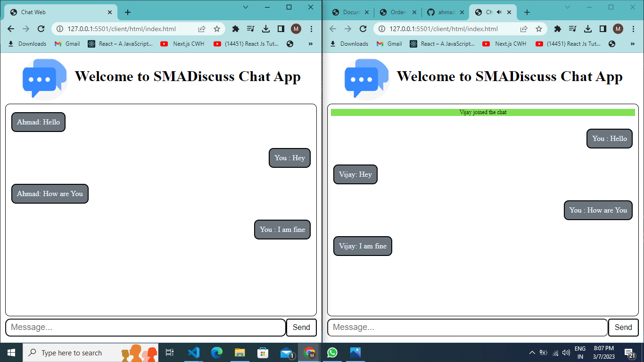This screenshot has height=362, width=644.
Task: Expand the left bookmarks bar overflow chevron
Action: 311,44
